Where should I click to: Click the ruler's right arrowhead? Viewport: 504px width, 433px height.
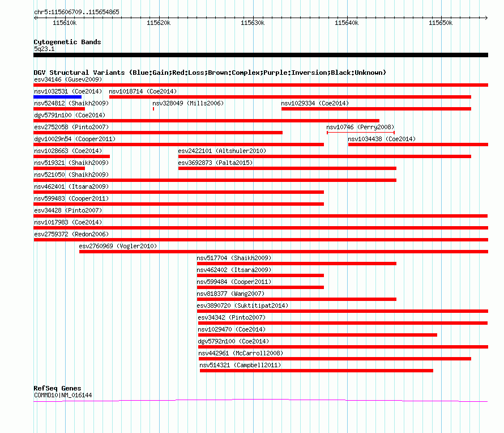click(486, 18)
